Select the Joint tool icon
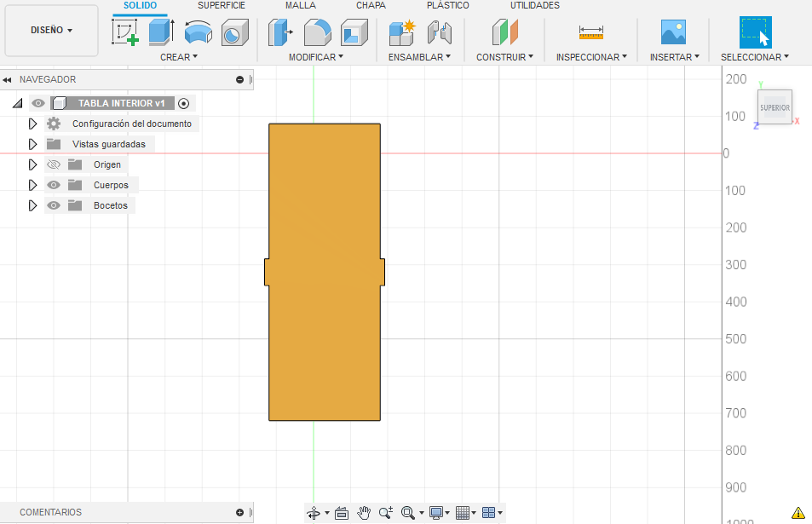812x524 pixels. [x=439, y=32]
